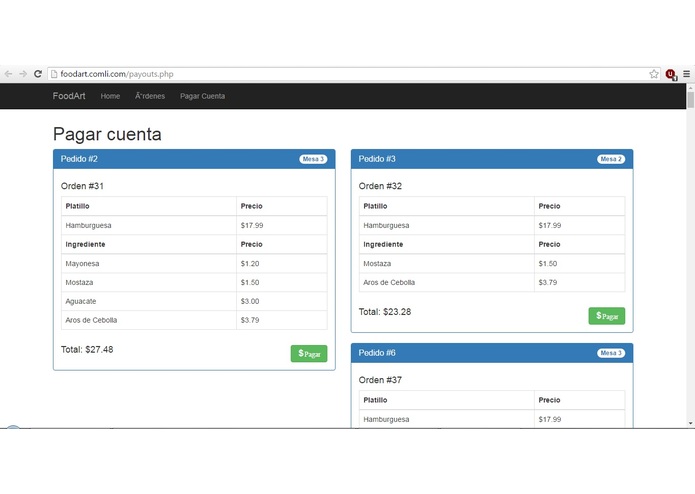Viewport: 695px width, 494px height.
Task: Bookmark page with the star icon
Action: (x=654, y=74)
